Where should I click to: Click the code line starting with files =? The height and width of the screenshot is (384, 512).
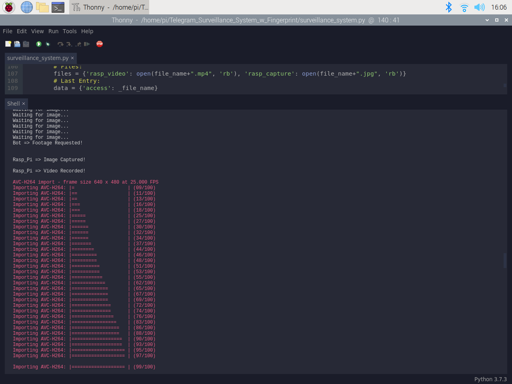tap(230, 74)
